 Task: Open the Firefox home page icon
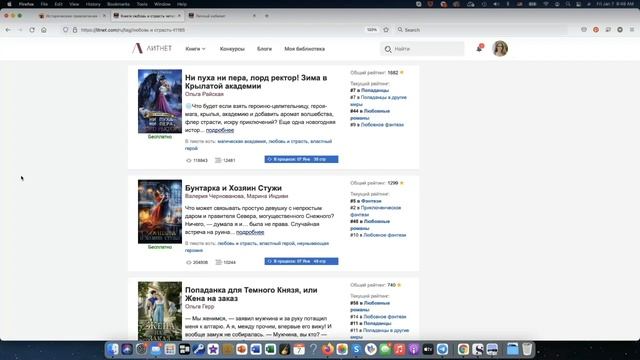coord(44,30)
